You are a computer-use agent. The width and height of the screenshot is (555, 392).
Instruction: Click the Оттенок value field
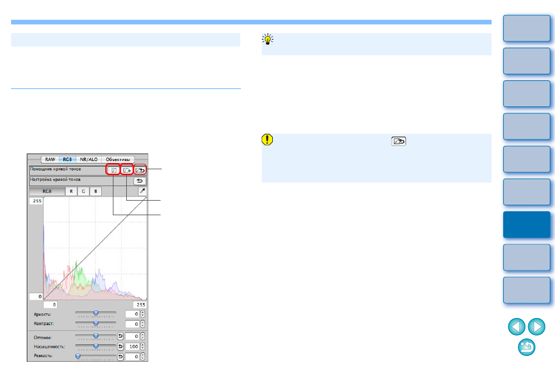tap(133, 336)
